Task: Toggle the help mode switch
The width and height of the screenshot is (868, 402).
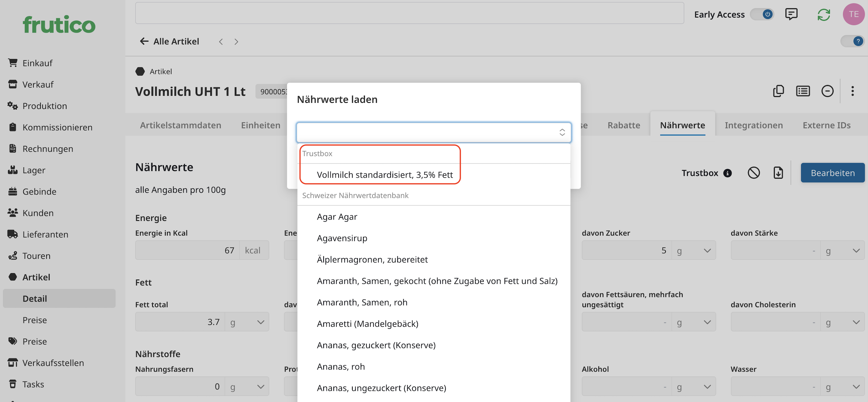Action: (x=852, y=41)
